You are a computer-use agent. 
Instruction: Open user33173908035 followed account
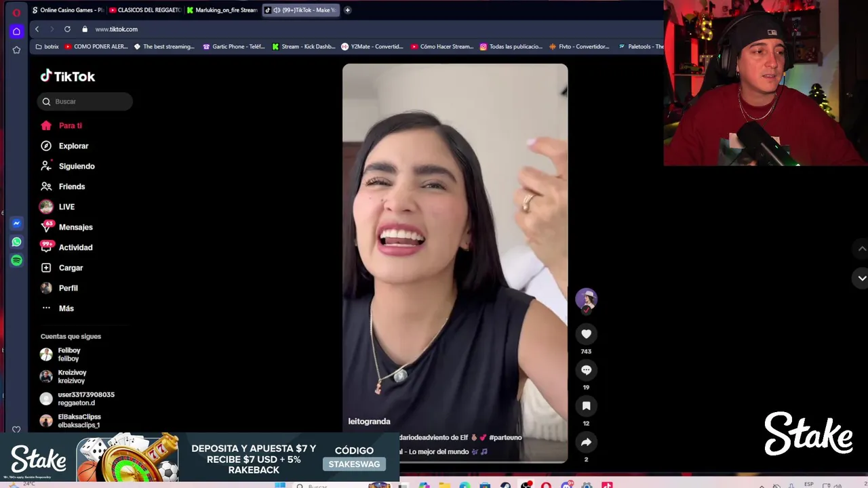77,399
